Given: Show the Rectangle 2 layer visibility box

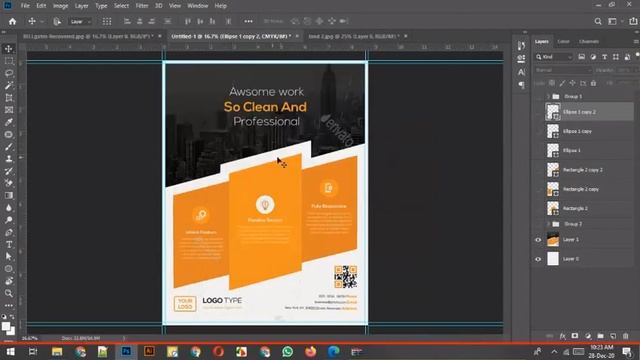Looking at the screenshot, I should pos(538,209).
